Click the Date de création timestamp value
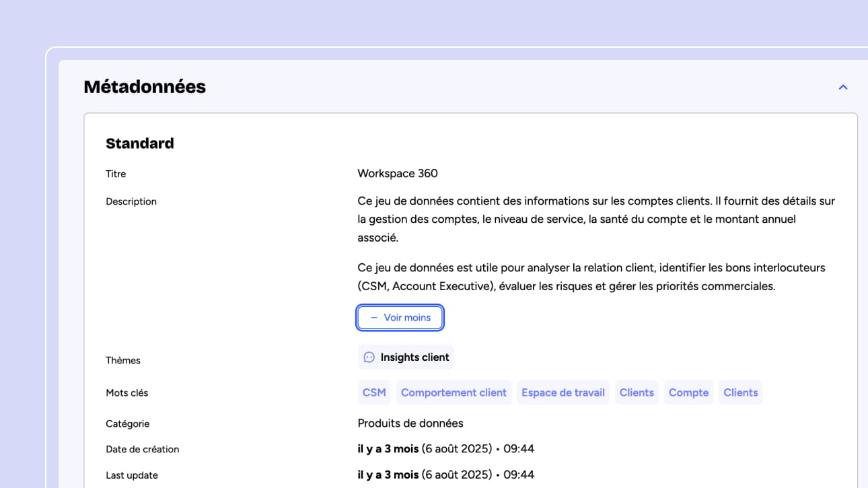868x488 pixels. pos(445,449)
